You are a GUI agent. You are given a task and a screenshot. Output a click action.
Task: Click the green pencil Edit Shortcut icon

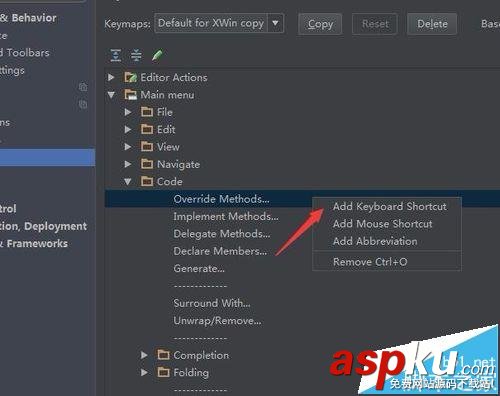(157, 55)
